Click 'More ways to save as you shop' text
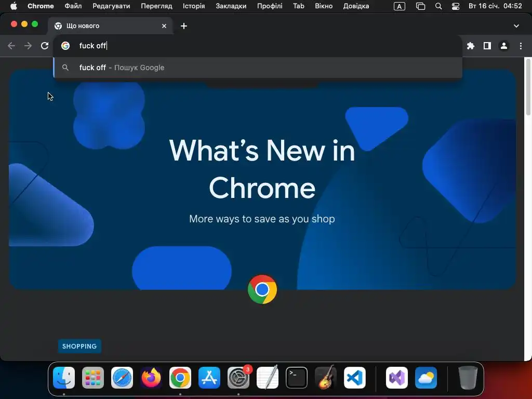The width and height of the screenshot is (532, 399). [x=262, y=219]
